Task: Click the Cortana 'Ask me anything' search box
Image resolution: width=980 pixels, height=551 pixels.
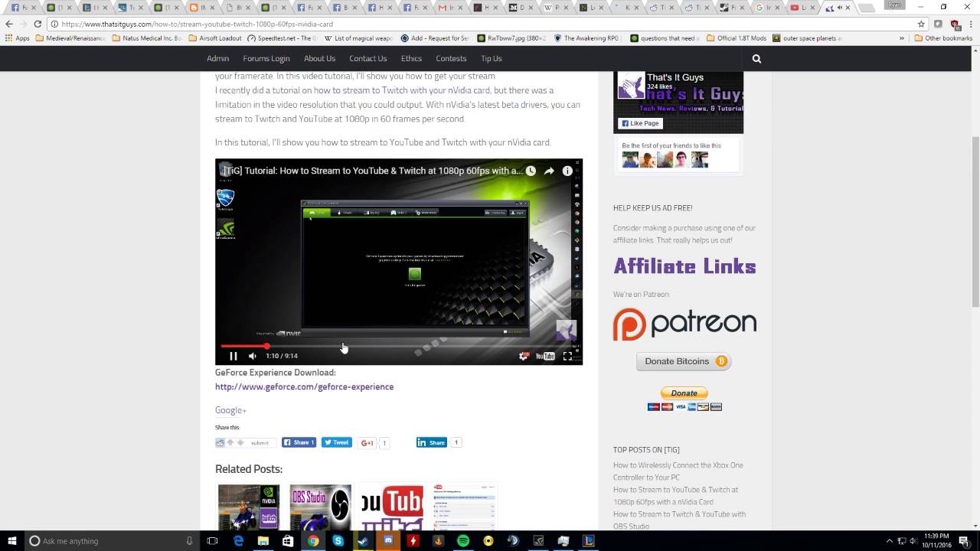Action: tap(111, 541)
